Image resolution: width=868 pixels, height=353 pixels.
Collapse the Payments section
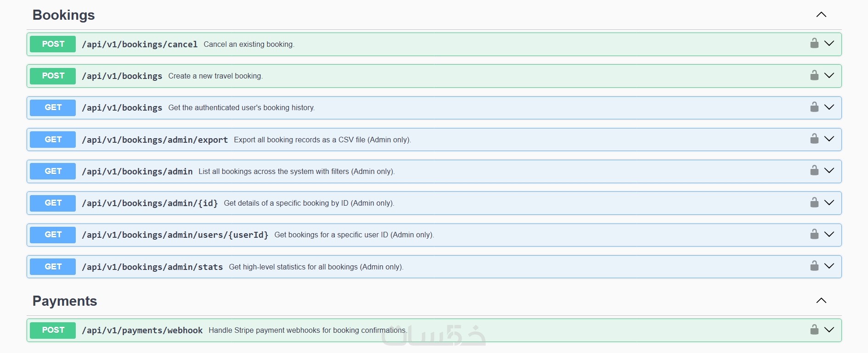point(821,301)
